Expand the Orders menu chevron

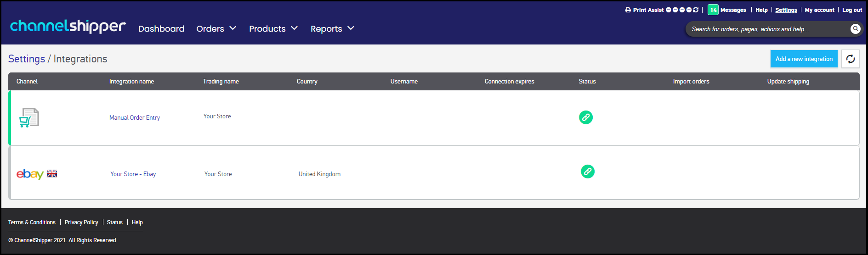(x=233, y=28)
